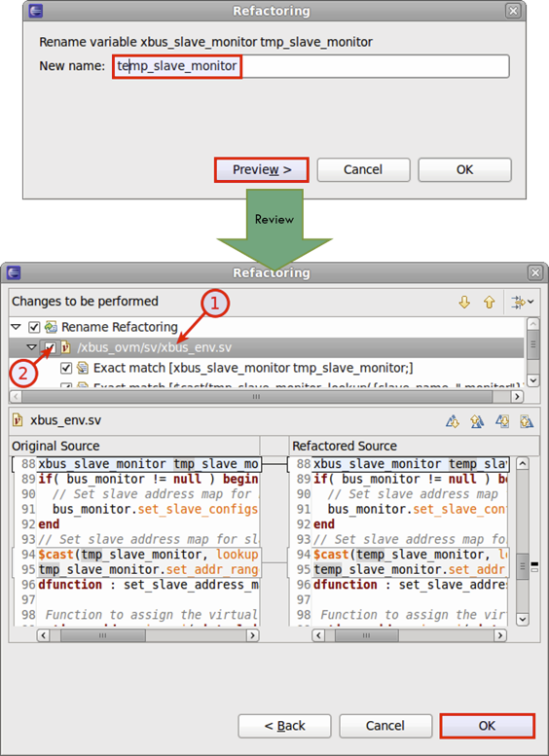Click the Preview > button
Viewport: 549px width, 756px height.
tap(262, 169)
